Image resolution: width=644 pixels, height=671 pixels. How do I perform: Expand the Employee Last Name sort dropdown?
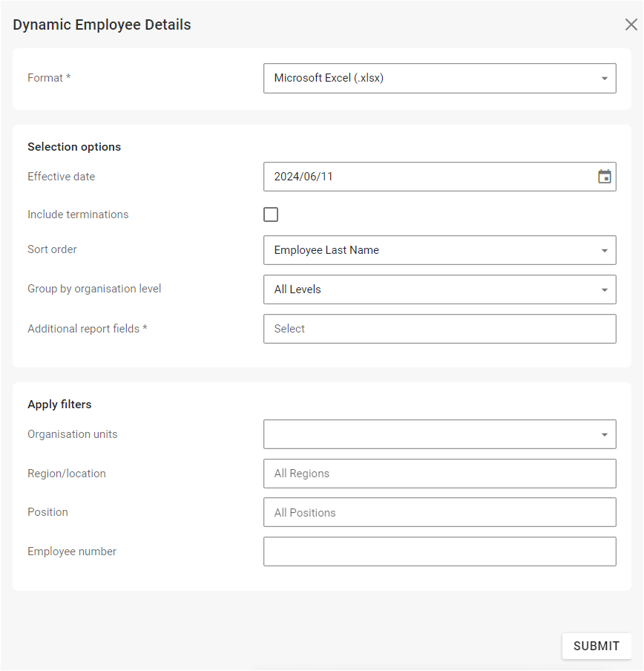(430, 250)
